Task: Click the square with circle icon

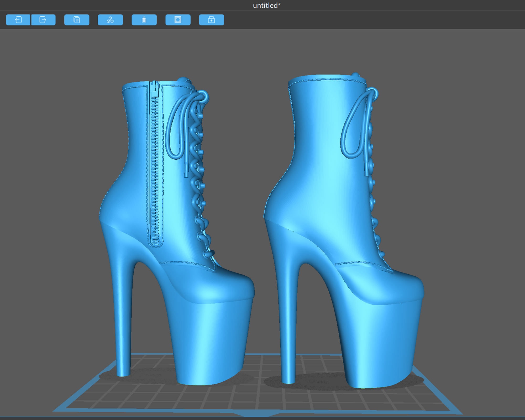Action: point(178,20)
